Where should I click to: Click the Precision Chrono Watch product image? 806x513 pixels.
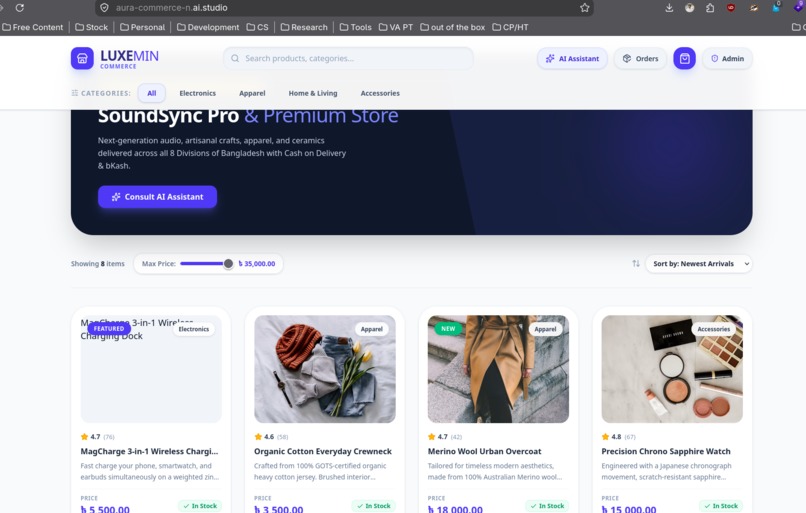(x=672, y=369)
